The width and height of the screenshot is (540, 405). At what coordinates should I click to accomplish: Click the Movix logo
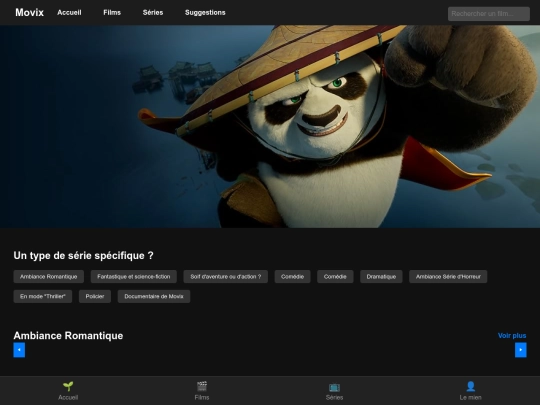pyautogui.click(x=30, y=12)
